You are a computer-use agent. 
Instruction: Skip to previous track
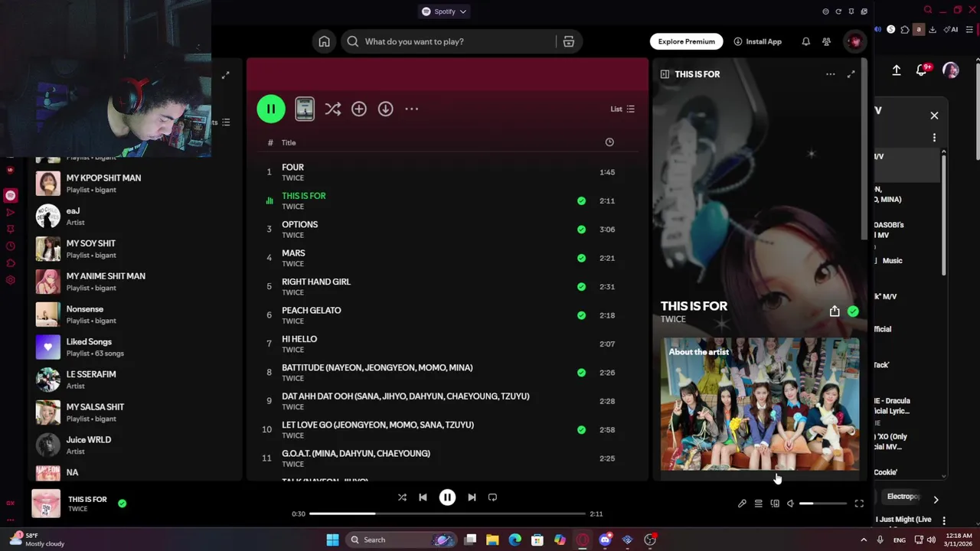(423, 497)
